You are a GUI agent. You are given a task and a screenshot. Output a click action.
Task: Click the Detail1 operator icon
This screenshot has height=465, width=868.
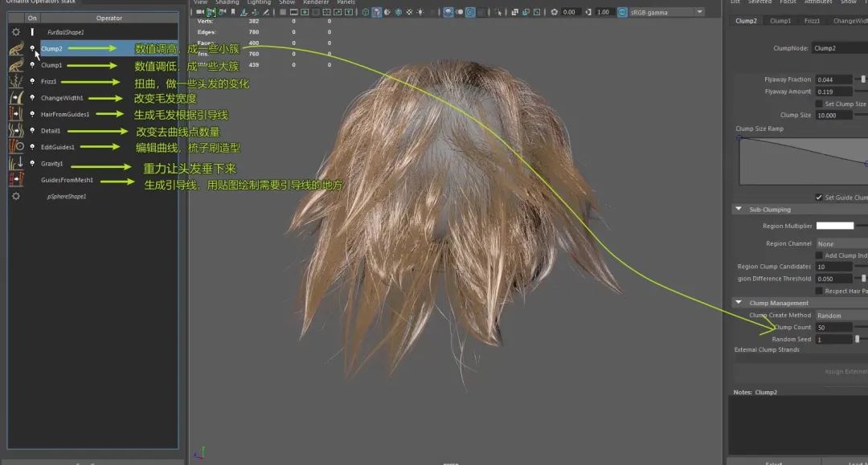(15, 131)
